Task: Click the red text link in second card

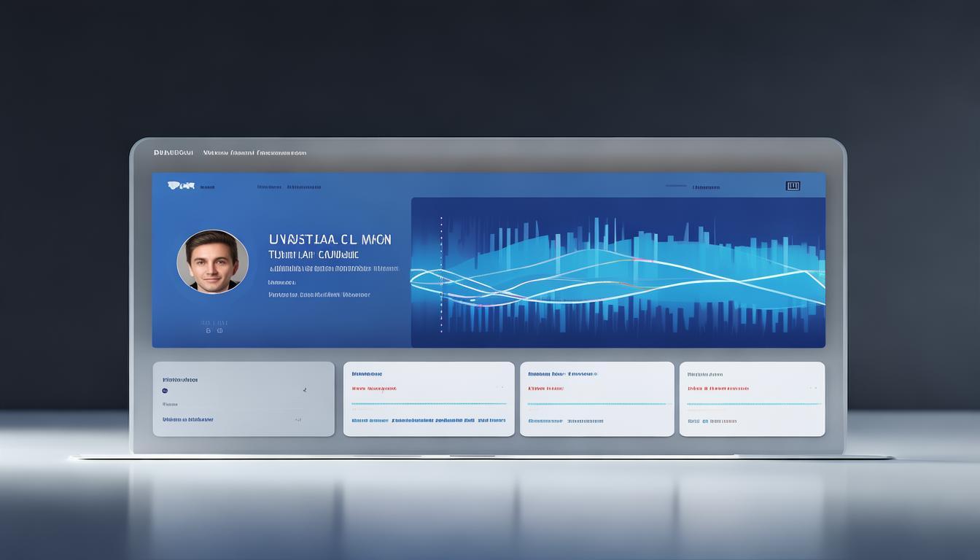Action: click(374, 389)
